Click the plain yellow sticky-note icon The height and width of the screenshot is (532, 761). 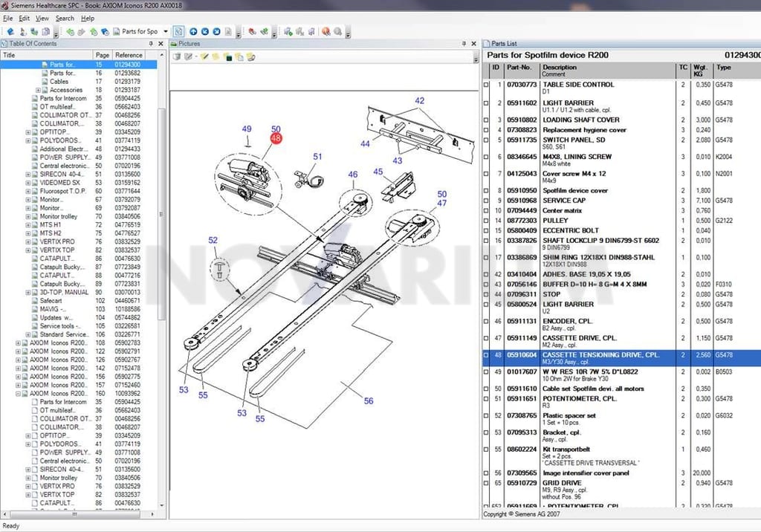[216, 56]
